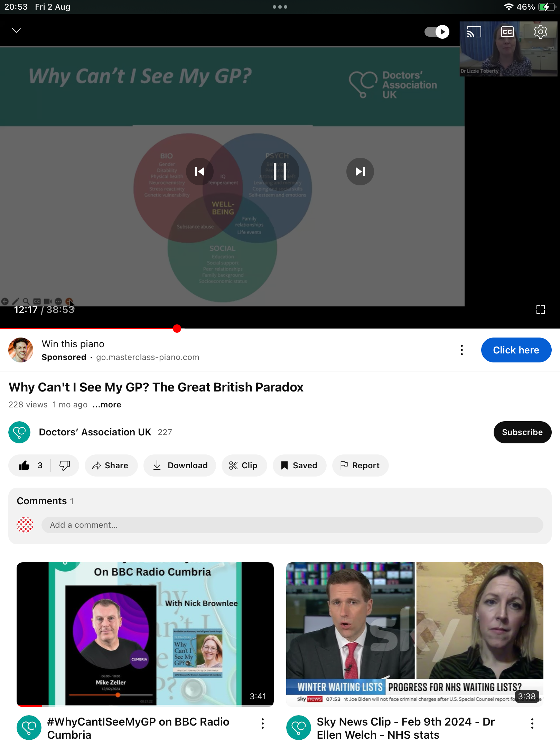Like the video with thumbs up
560x747 pixels.
point(30,465)
